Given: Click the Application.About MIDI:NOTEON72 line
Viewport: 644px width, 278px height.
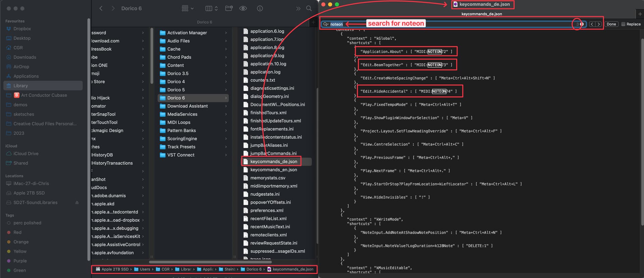Looking at the screenshot, I should click(406, 52).
